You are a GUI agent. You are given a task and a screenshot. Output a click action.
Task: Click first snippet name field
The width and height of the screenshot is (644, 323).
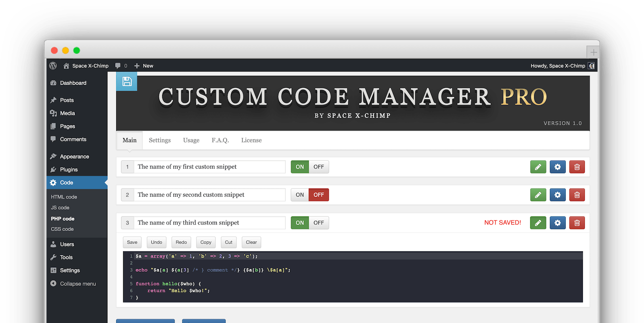click(x=209, y=167)
